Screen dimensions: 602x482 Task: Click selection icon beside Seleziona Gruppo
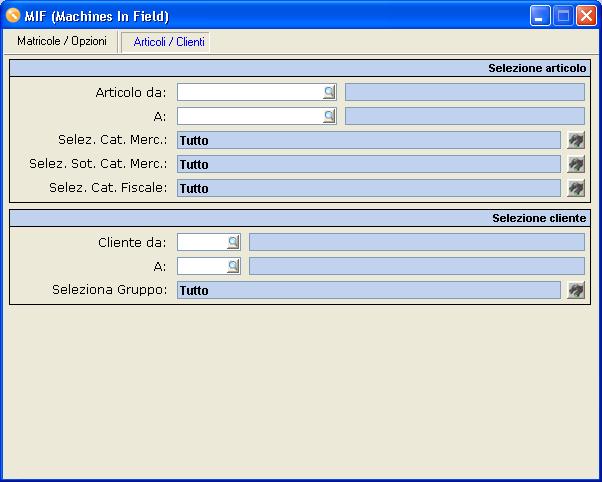coord(575,290)
